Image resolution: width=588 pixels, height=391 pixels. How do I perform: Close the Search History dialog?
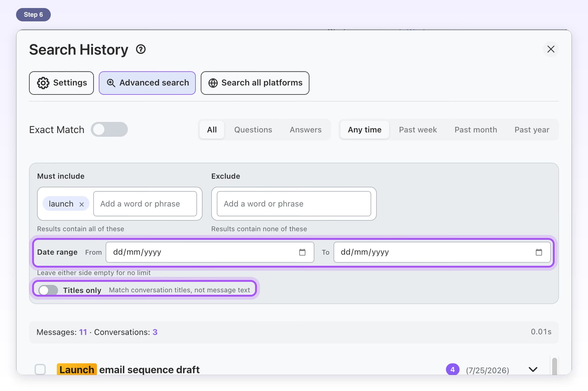(551, 49)
